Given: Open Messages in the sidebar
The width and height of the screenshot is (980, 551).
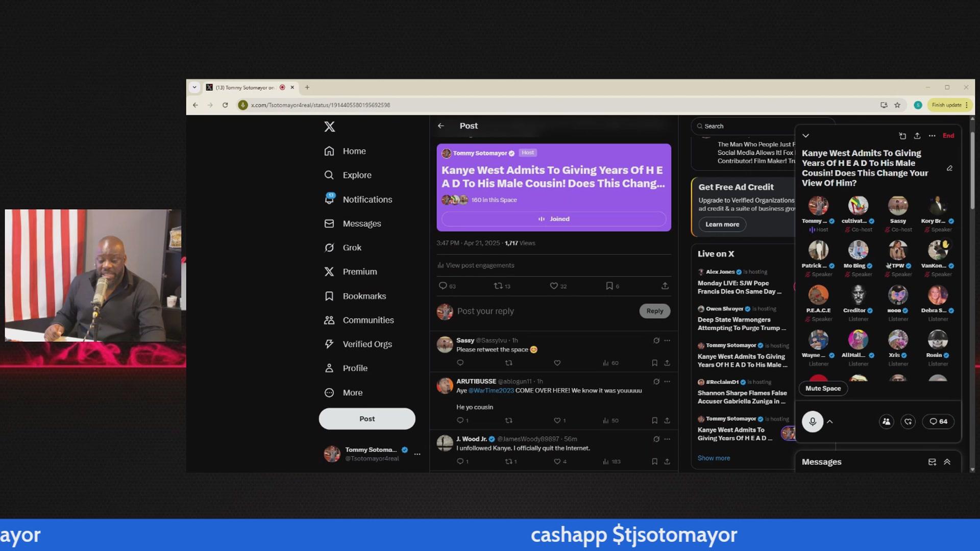Looking at the screenshot, I should coord(353,223).
